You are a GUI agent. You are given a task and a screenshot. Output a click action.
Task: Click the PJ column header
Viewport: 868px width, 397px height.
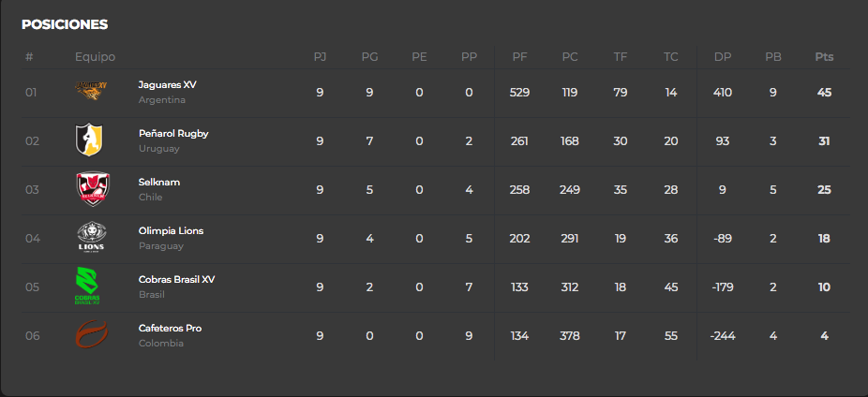tap(320, 57)
